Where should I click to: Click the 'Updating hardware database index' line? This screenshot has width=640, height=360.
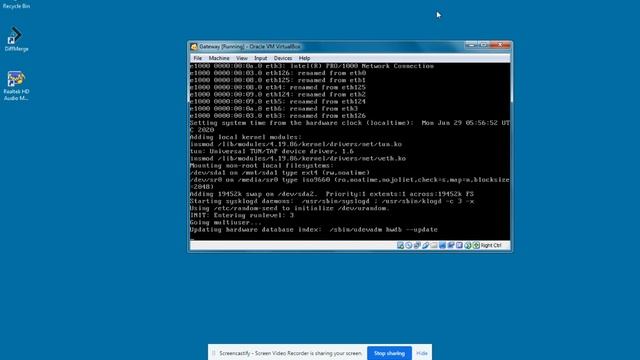(x=313, y=230)
